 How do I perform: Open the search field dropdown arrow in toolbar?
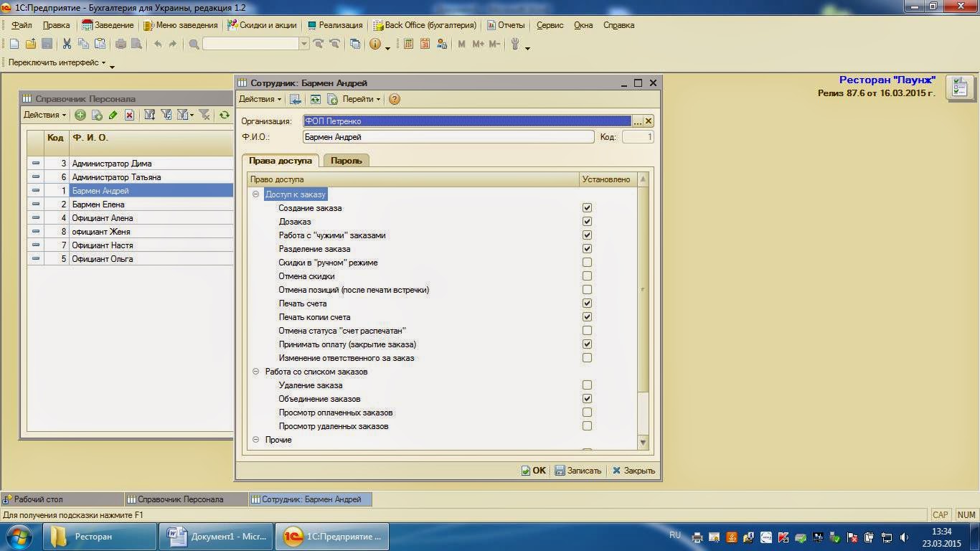click(x=304, y=44)
